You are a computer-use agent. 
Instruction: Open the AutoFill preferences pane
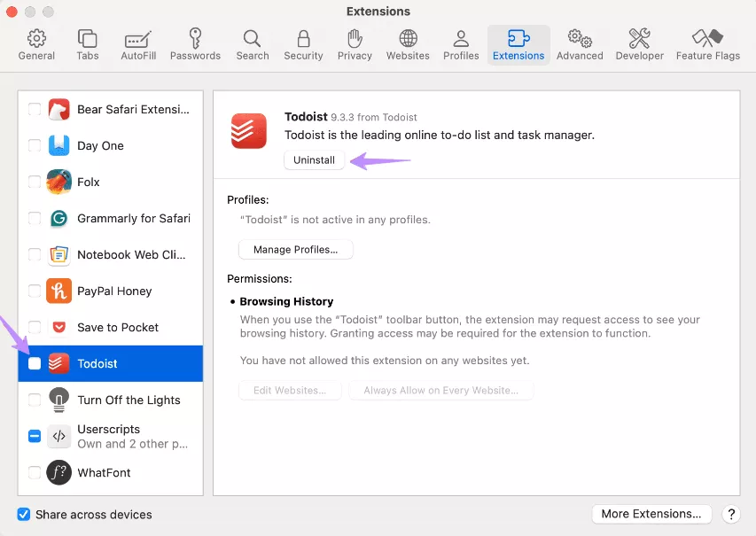(x=138, y=45)
